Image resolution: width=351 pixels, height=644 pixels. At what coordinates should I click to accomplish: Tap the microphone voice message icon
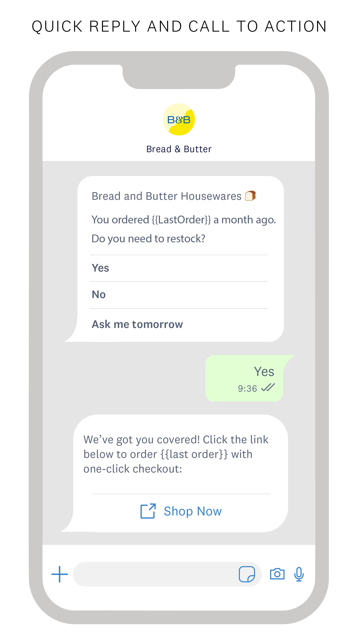[x=299, y=574]
